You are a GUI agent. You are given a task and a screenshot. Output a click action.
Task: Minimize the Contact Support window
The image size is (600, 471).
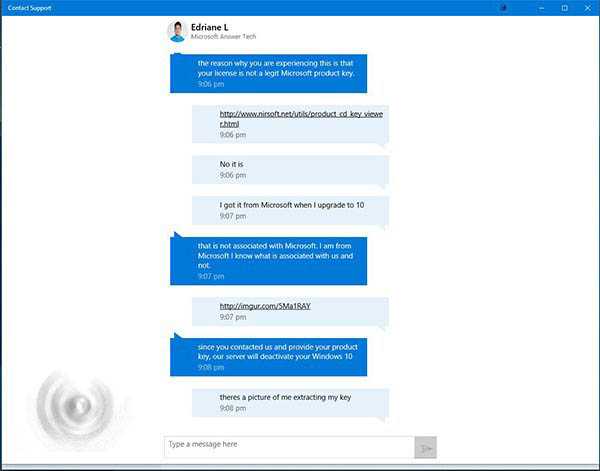[541, 8]
